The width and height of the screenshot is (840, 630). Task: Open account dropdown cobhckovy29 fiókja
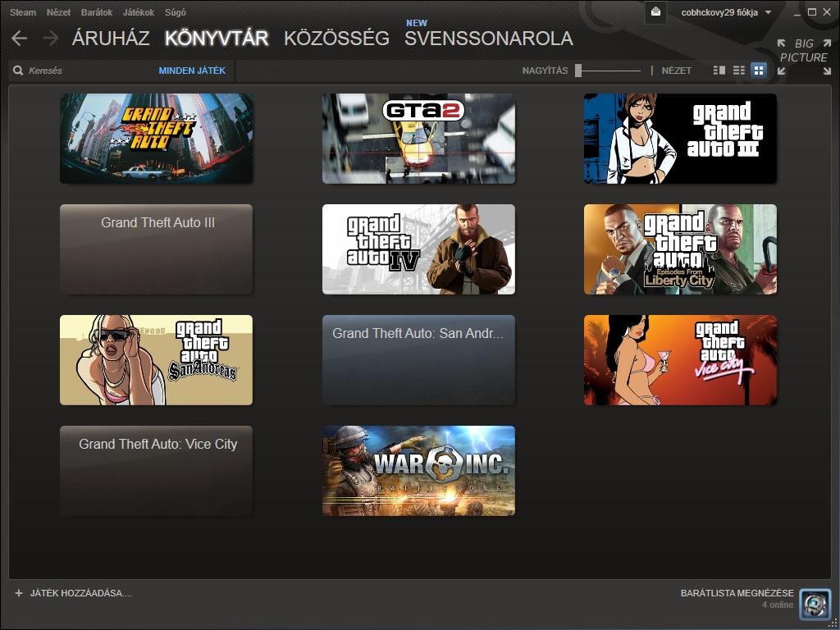click(x=726, y=12)
